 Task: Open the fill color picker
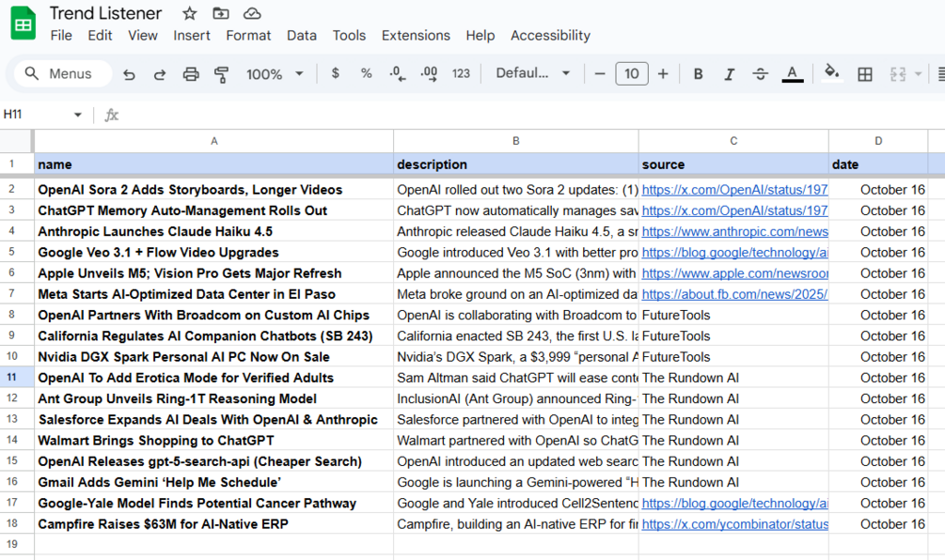click(832, 72)
